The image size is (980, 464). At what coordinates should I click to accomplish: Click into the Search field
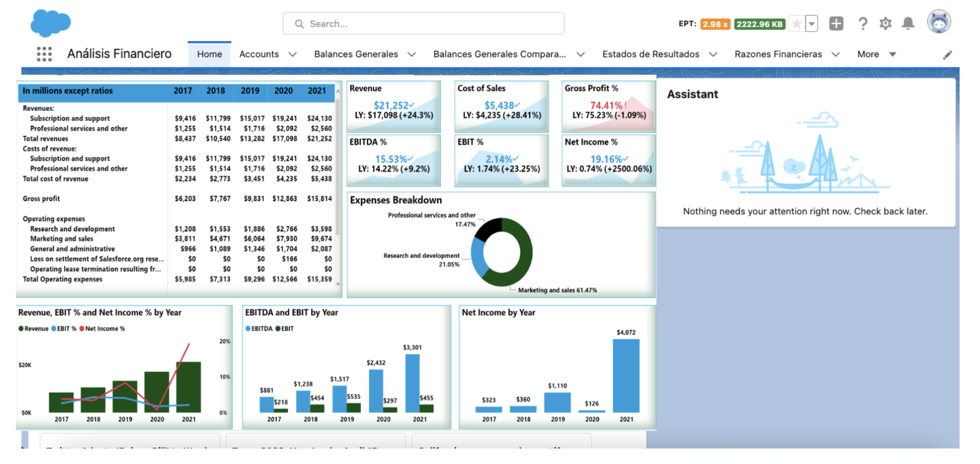pos(424,24)
